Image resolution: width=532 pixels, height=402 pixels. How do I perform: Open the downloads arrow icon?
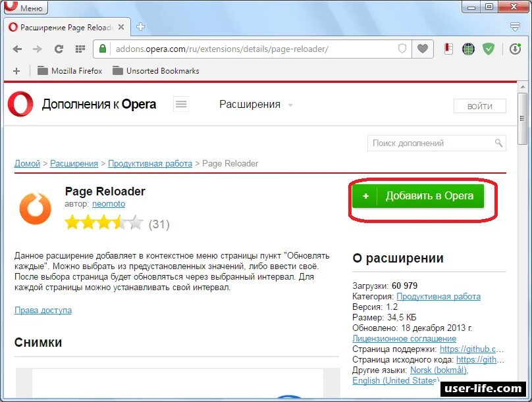pos(515,49)
